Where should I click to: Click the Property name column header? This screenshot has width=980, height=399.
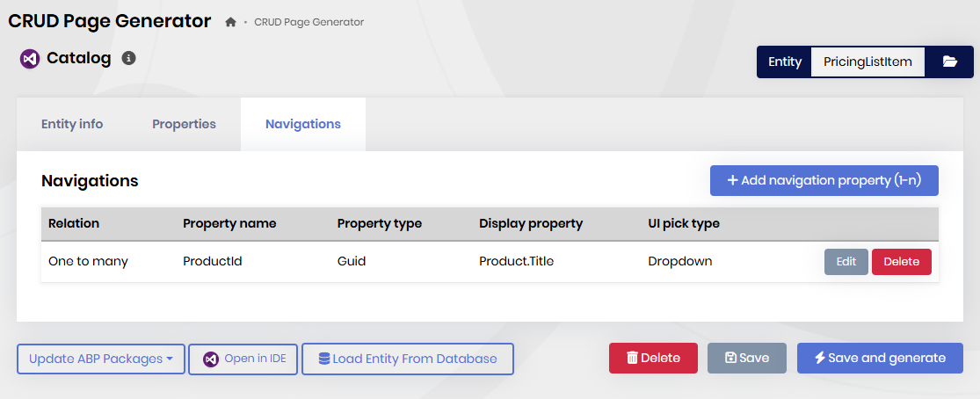[x=229, y=223]
